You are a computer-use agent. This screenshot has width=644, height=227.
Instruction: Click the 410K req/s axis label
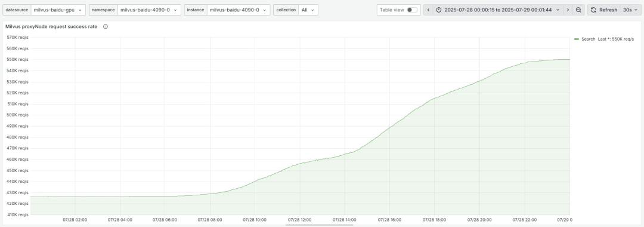18,214
